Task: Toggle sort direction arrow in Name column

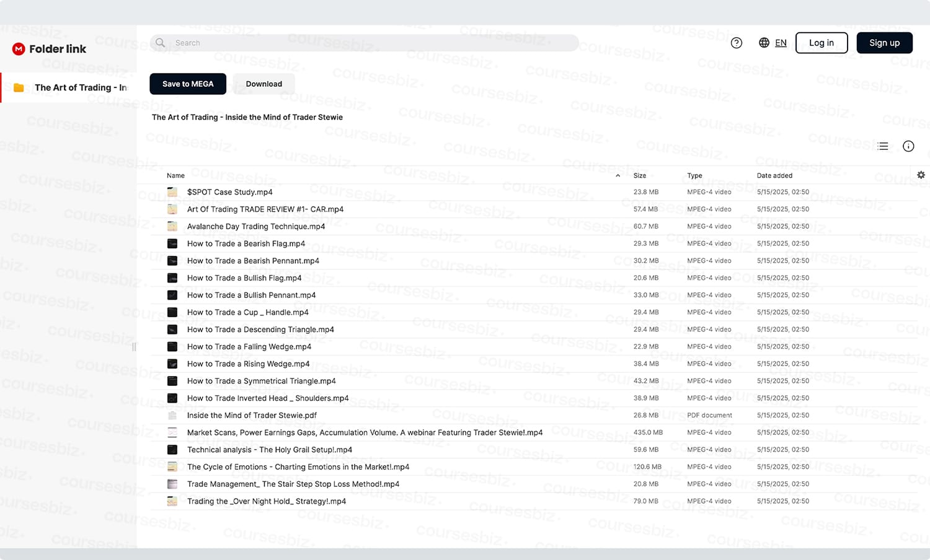Action: [x=618, y=176]
